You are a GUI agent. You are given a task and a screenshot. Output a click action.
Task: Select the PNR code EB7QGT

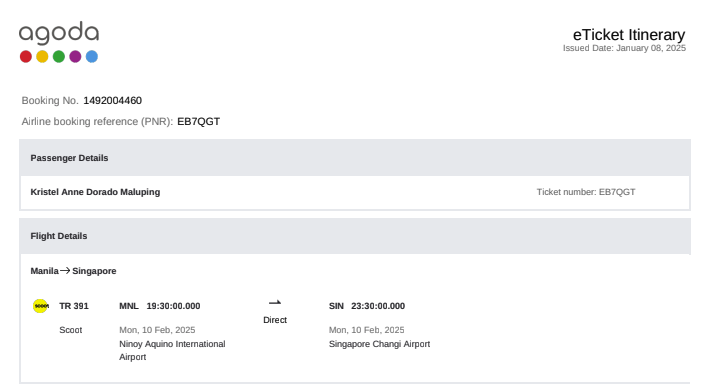click(198, 121)
